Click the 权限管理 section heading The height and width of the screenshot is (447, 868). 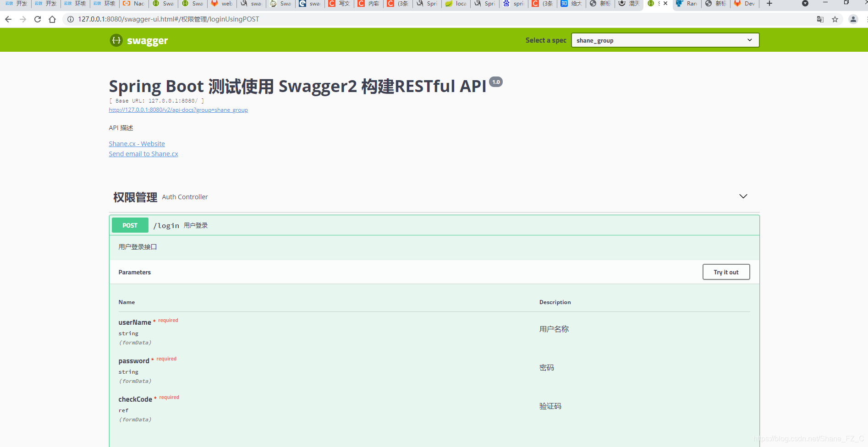(x=135, y=197)
